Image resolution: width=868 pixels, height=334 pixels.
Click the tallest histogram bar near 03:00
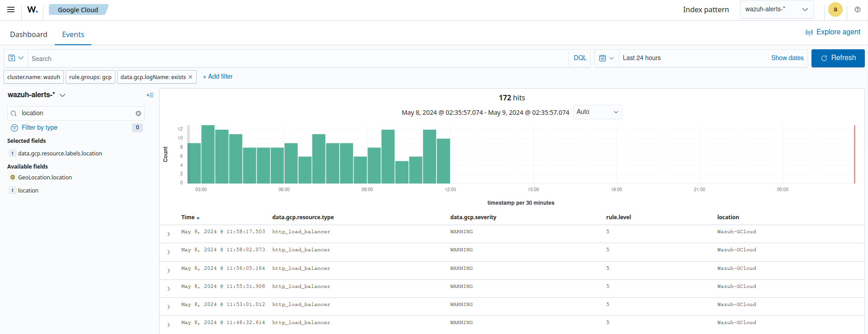click(x=208, y=154)
